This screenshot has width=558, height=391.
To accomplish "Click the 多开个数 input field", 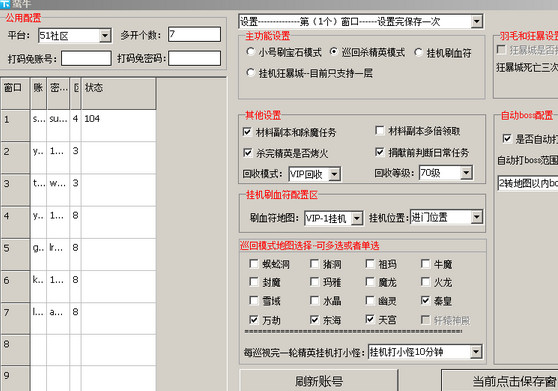I will click(194, 35).
